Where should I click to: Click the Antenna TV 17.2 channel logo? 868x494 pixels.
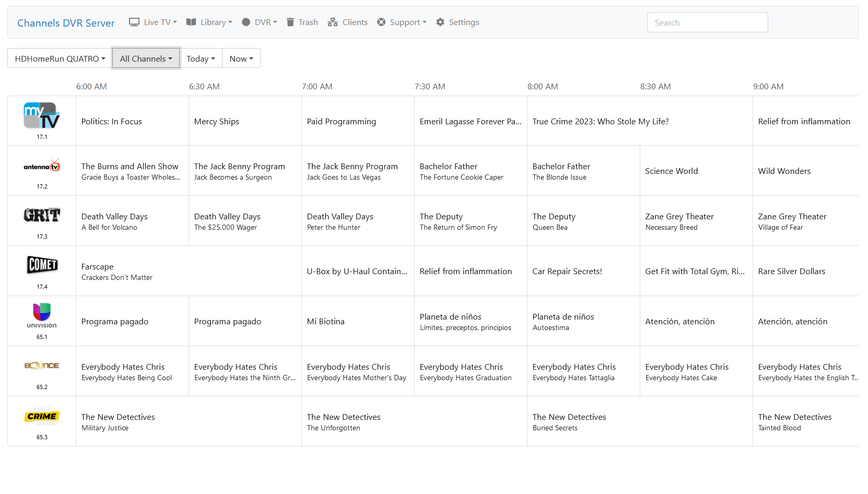point(42,167)
